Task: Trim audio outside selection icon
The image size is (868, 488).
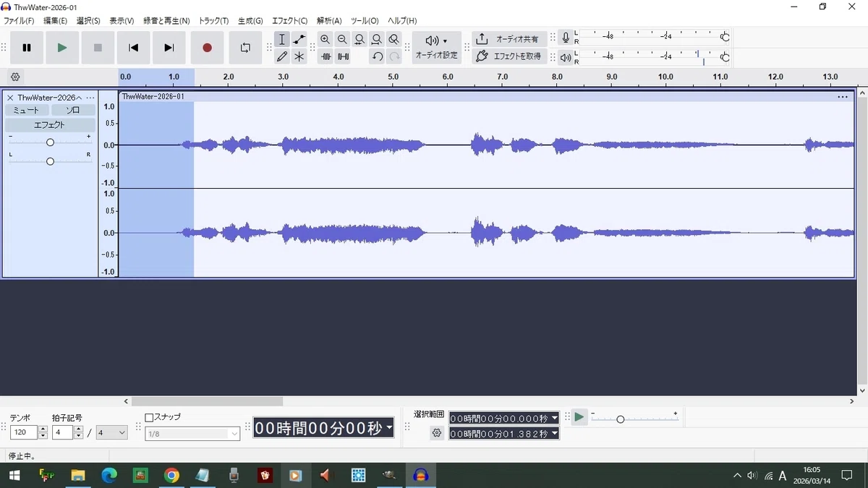Action: [326, 56]
